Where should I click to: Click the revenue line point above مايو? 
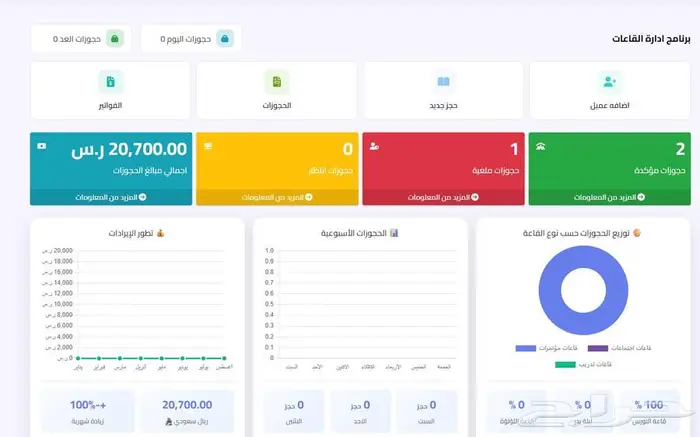tap(162, 358)
